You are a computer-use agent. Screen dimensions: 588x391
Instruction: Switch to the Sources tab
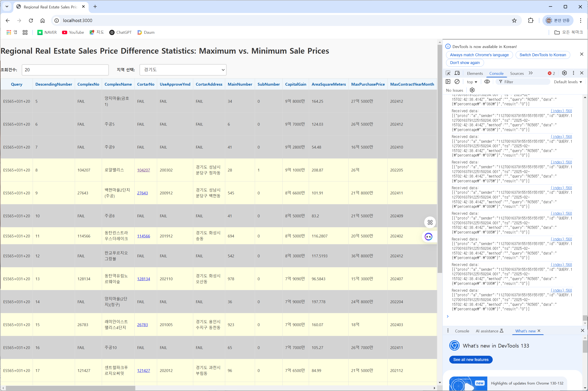[517, 73]
